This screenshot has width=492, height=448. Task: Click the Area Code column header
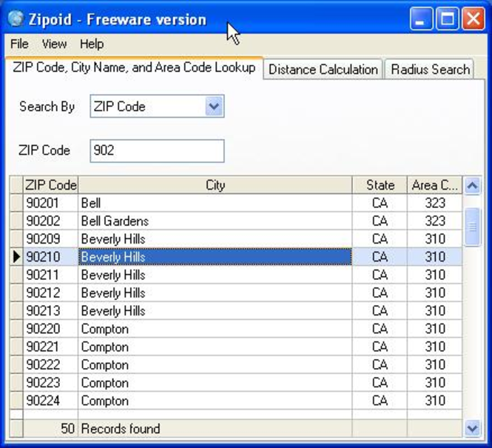pyautogui.click(x=434, y=185)
